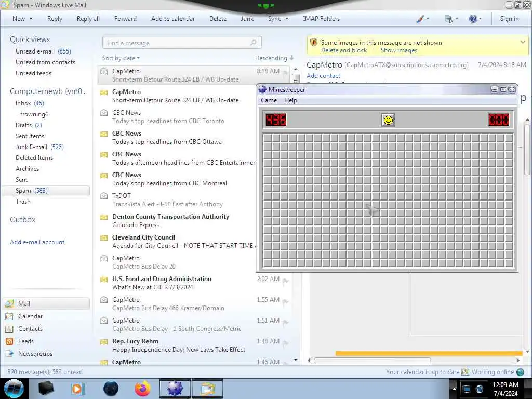
Task: Select the Trash folder
Action: 23,202
